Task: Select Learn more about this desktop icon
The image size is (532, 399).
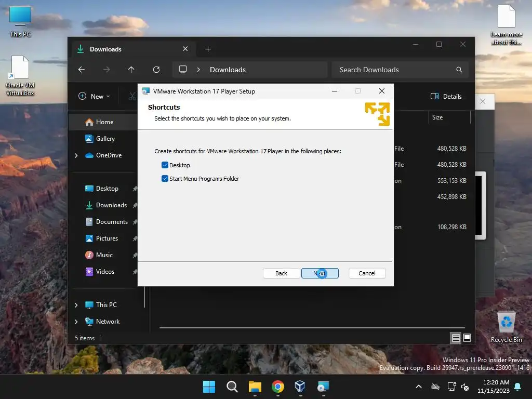Action: [x=506, y=25]
